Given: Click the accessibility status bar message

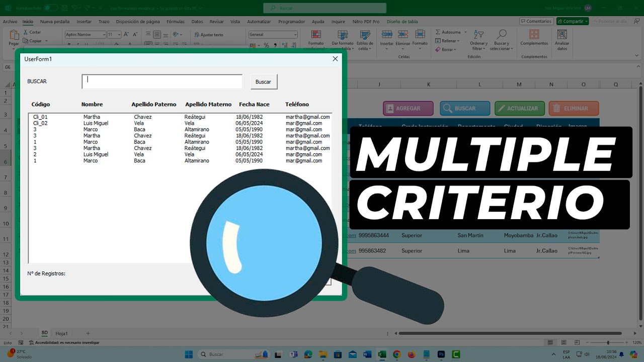Looking at the screenshot, I should pyautogui.click(x=64, y=342).
